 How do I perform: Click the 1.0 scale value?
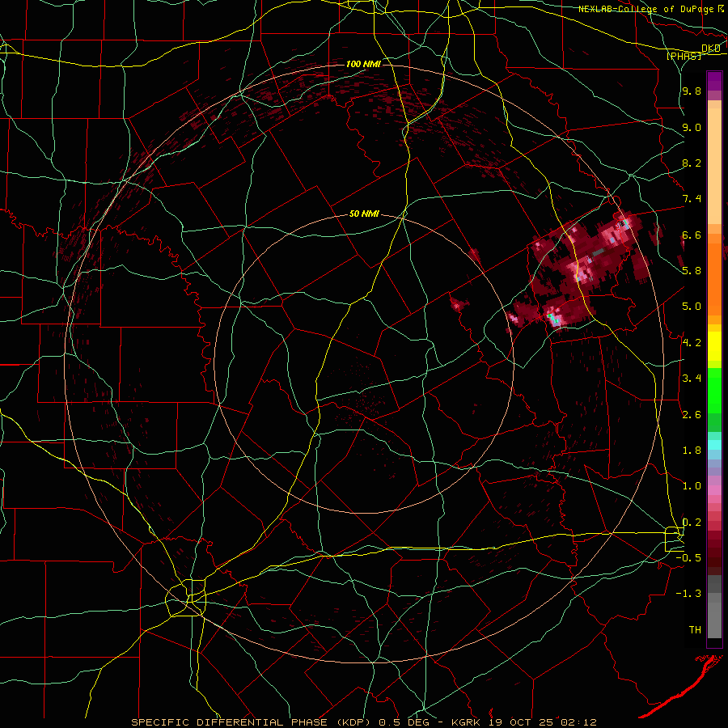pos(692,486)
